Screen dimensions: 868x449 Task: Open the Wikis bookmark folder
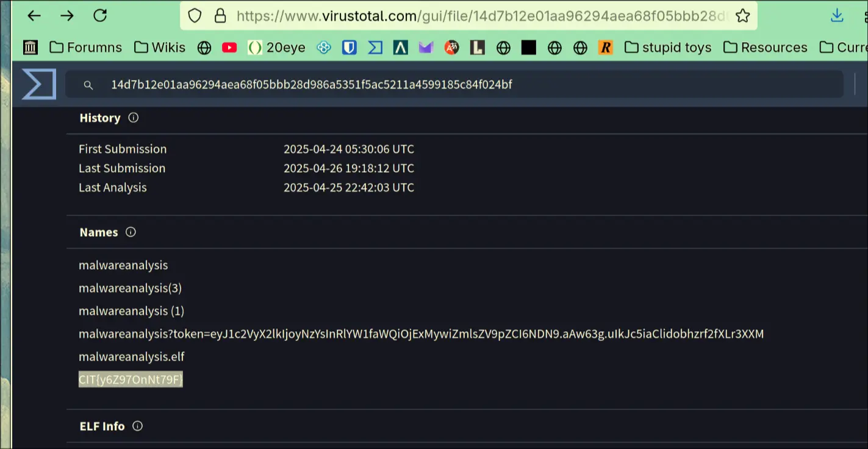pos(160,48)
